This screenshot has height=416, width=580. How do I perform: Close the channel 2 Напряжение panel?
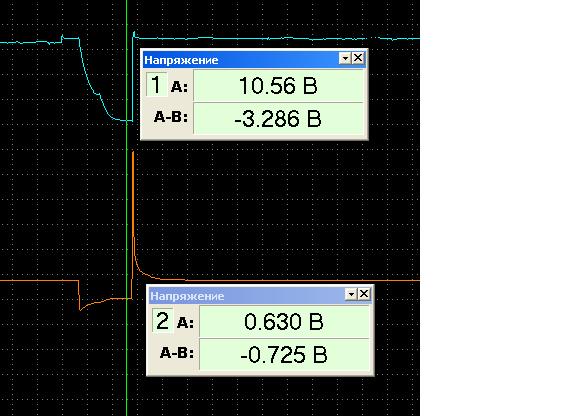coord(364,294)
